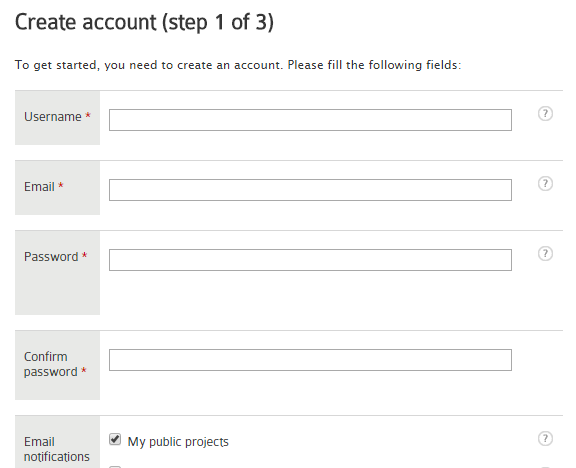
Task: Toggle the checkbox below My public projects
Action: click(x=115, y=467)
